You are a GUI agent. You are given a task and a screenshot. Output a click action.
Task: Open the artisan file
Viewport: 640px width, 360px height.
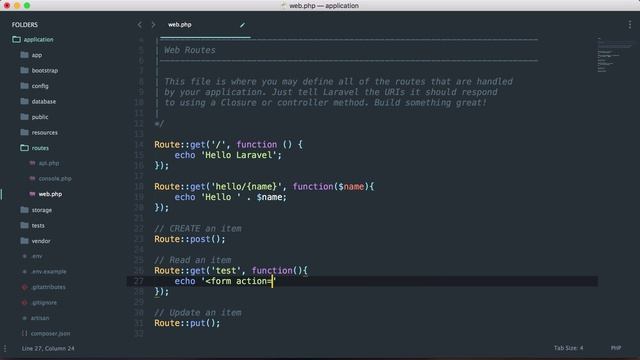point(40,318)
